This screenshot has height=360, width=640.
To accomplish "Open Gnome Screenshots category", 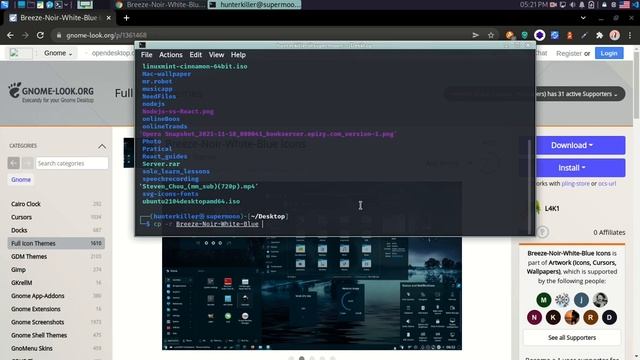I will point(38,322).
